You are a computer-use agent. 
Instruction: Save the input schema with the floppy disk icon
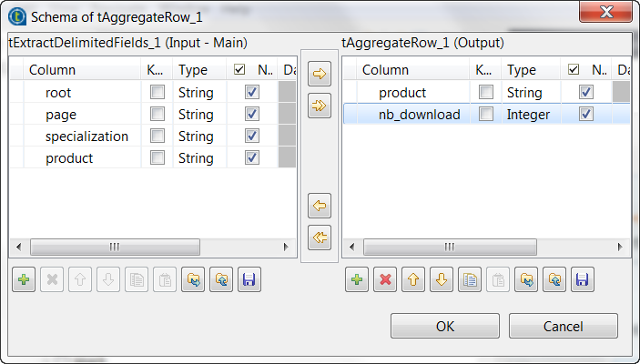pyautogui.click(x=249, y=280)
